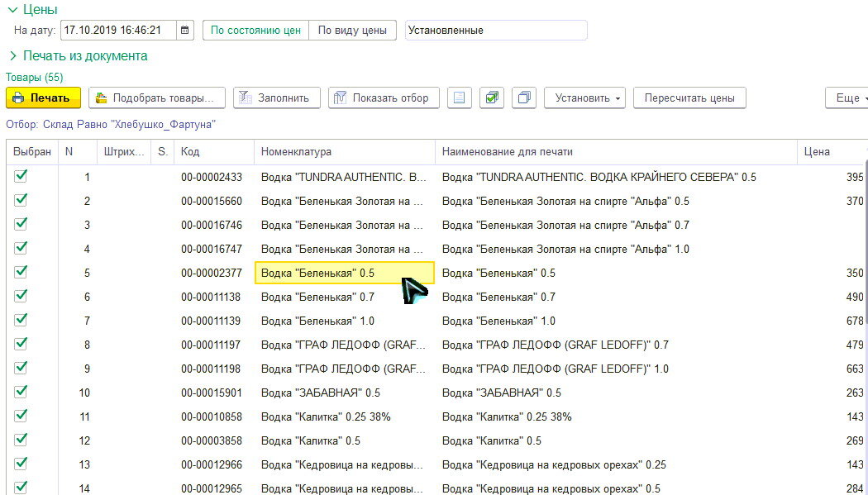Image resolution: width=868 pixels, height=495 pixels.
Task: Sort by Код column header
Action: pyautogui.click(x=214, y=151)
